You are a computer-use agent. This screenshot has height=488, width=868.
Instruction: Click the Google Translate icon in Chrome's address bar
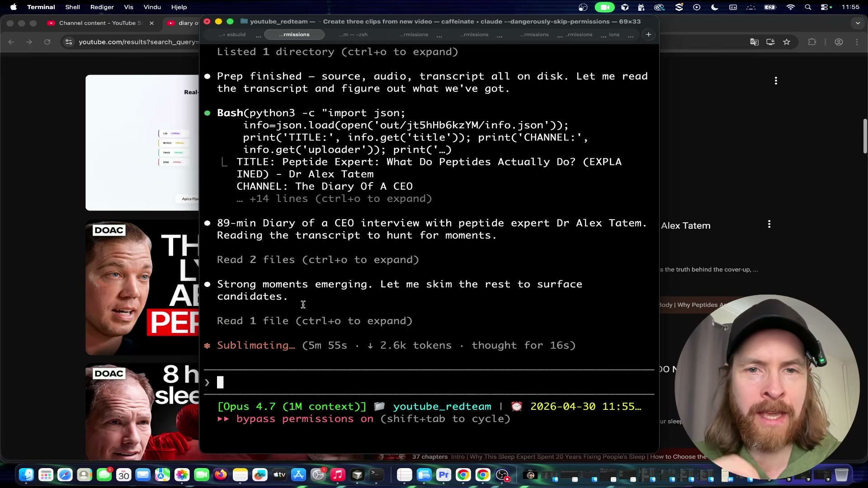(x=754, y=42)
